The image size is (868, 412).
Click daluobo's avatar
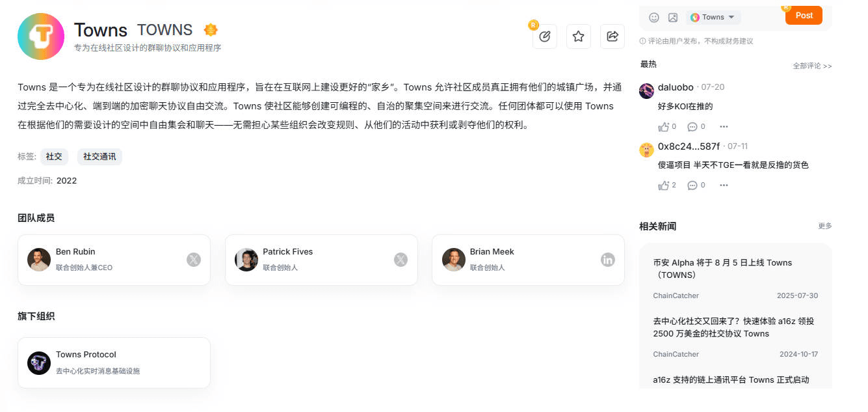pyautogui.click(x=646, y=91)
